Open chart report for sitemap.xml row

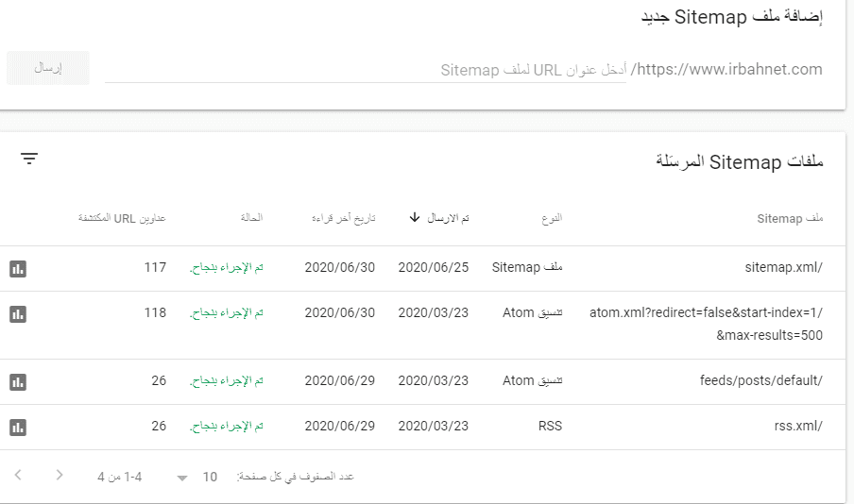pos(18,268)
